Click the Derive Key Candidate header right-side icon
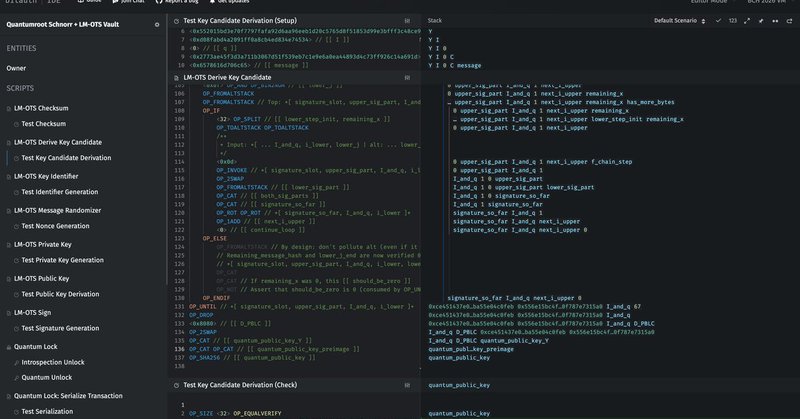The width and height of the screenshot is (800, 419). pos(407,78)
